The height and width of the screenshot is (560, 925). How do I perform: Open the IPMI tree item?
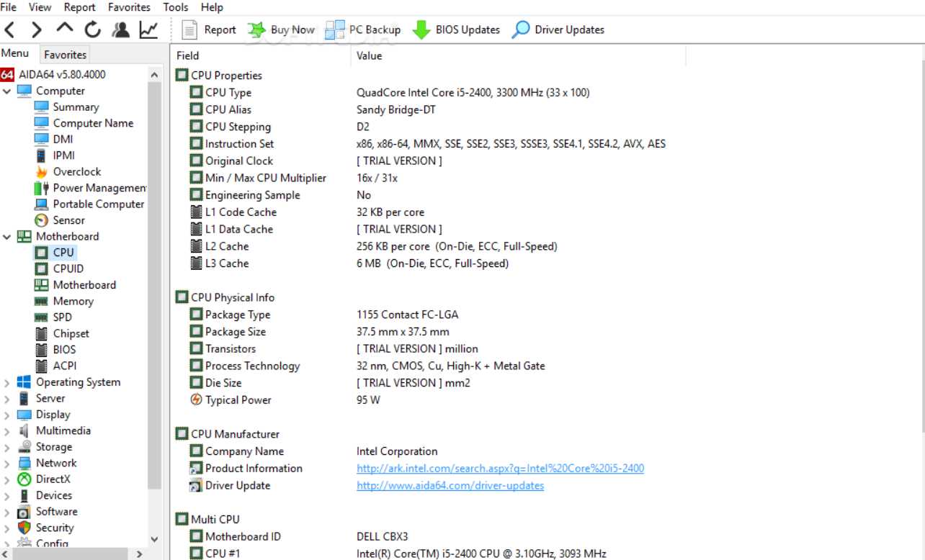tap(54, 155)
